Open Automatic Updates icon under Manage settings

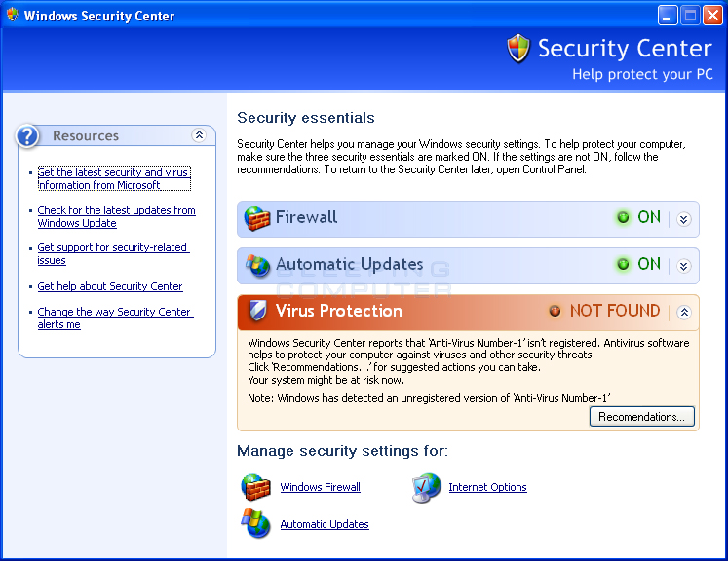255,523
